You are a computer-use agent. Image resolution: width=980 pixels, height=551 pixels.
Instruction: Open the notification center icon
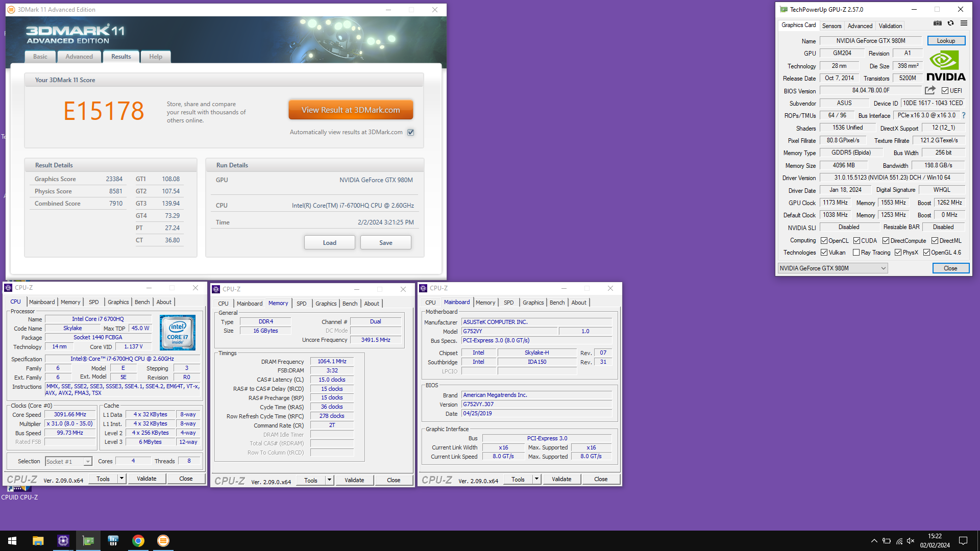(x=963, y=541)
